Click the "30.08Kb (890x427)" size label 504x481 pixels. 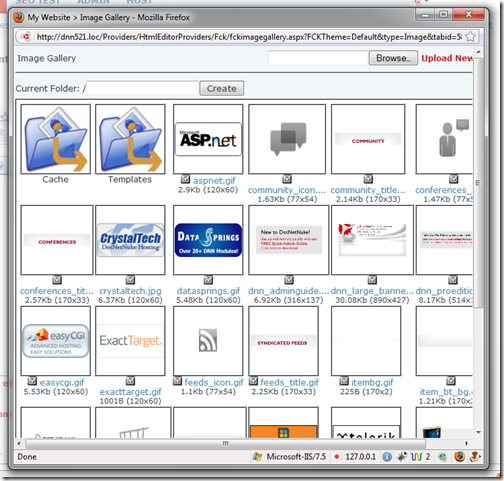372,300
